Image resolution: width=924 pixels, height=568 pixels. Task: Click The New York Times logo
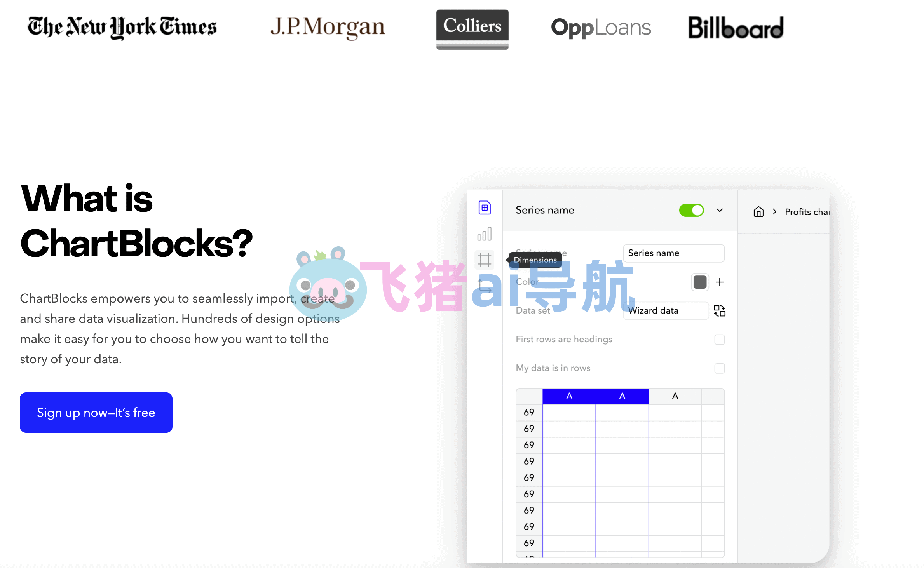coord(122,27)
